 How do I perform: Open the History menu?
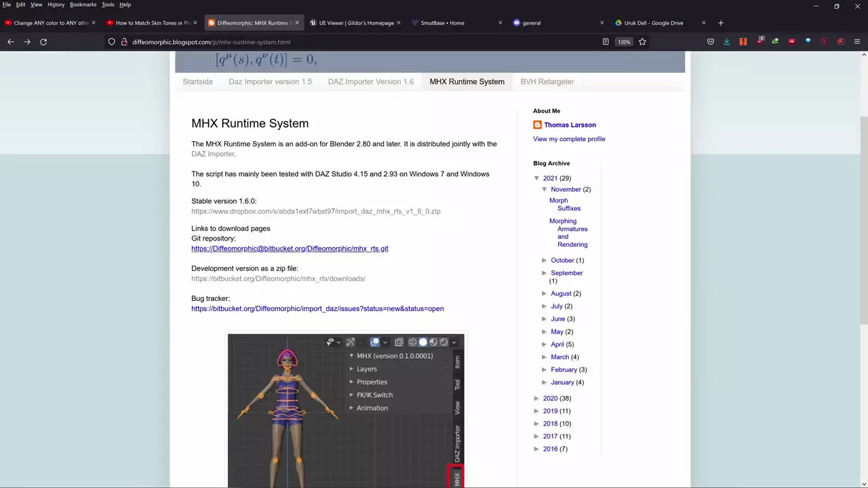[56, 5]
